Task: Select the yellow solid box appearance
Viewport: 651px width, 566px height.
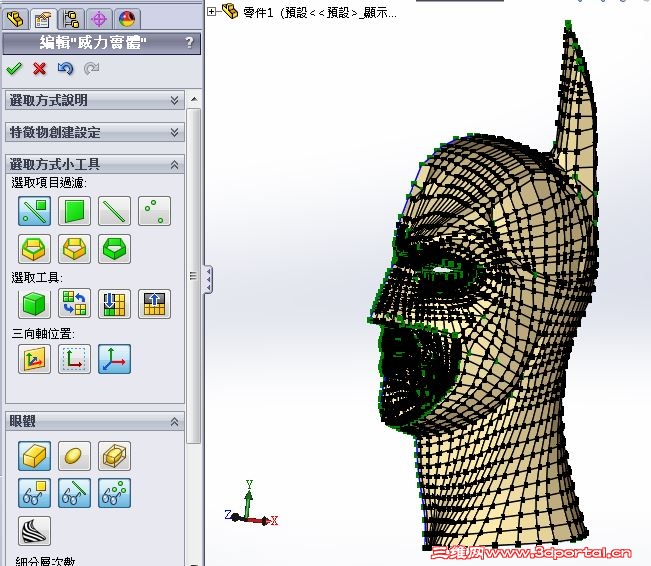Action: point(34,456)
